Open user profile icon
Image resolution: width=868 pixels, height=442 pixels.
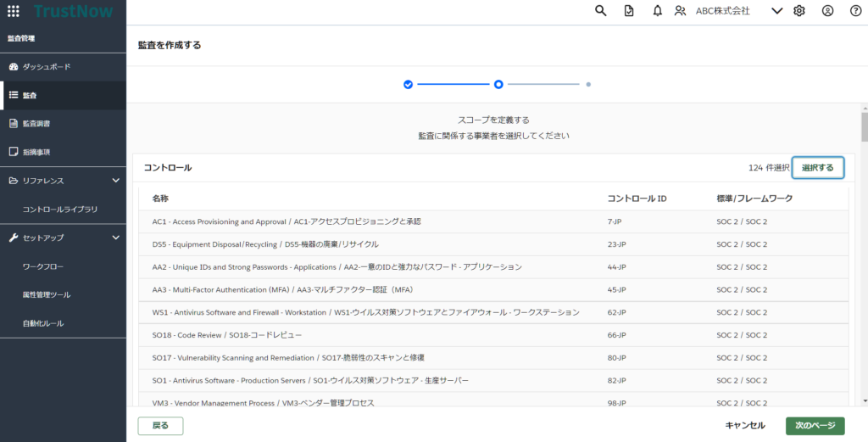tap(827, 11)
